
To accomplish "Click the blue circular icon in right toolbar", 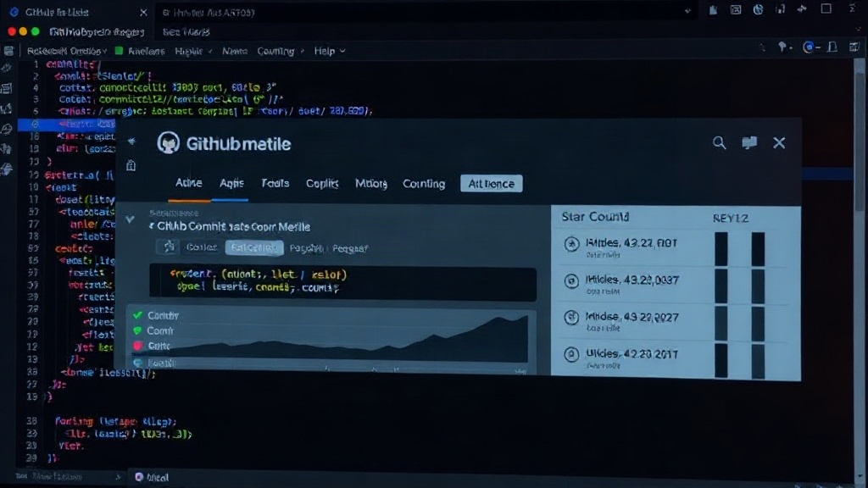I will (x=809, y=47).
